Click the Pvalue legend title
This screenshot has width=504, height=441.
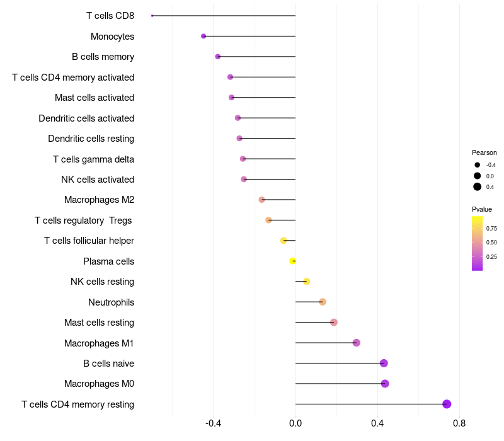(x=482, y=209)
